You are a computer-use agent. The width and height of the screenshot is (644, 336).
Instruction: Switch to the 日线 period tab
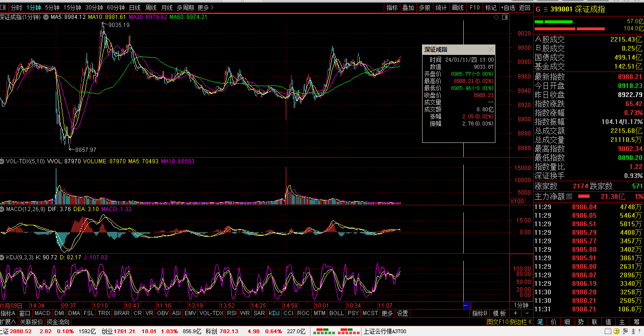(135, 8)
